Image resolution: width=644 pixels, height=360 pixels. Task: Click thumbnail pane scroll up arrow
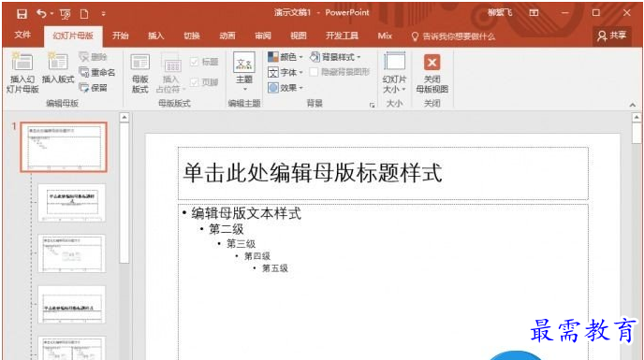point(124,118)
